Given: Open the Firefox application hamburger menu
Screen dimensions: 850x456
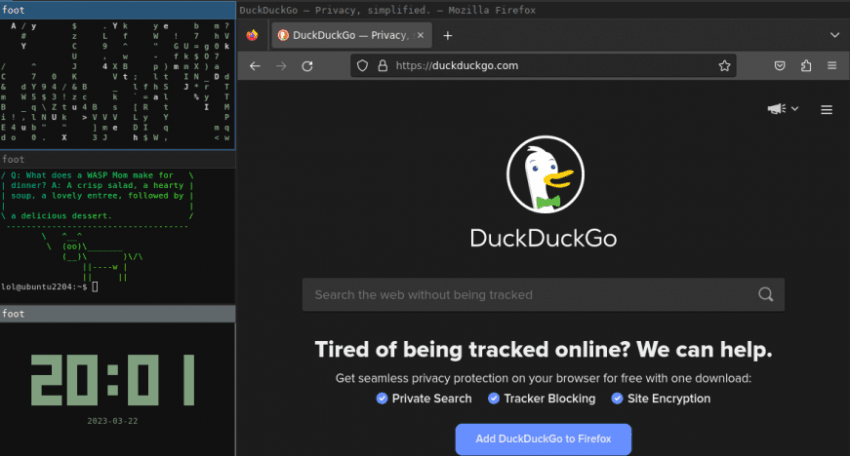Looking at the screenshot, I should click(832, 66).
